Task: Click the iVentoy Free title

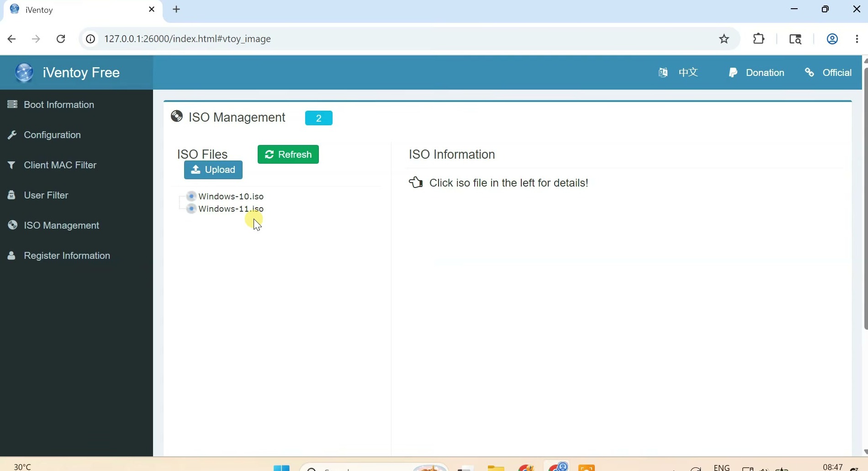Action: [x=81, y=73]
